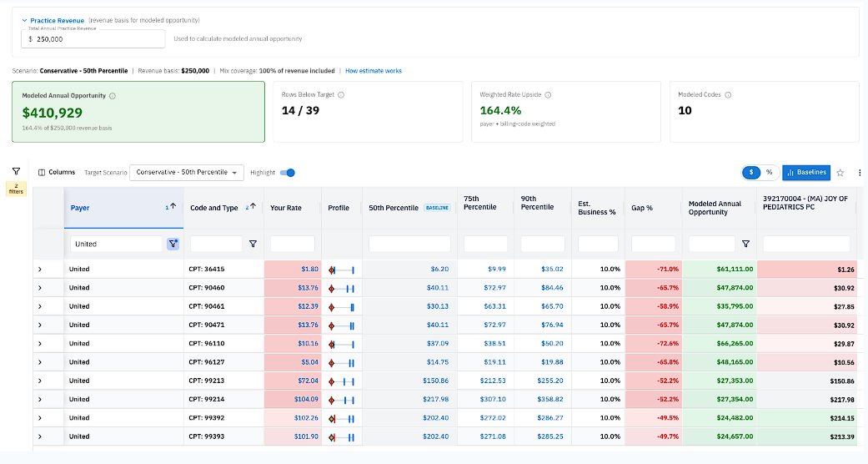Click the $35.02 90th percentile value

coord(552,269)
